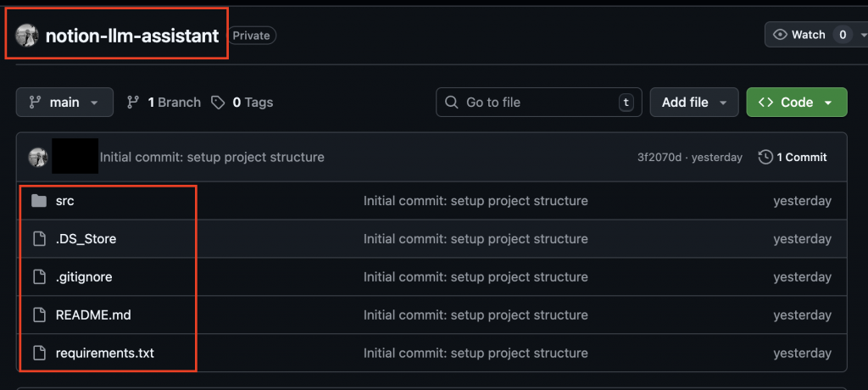Click the README.md file icon

point(38,315)
